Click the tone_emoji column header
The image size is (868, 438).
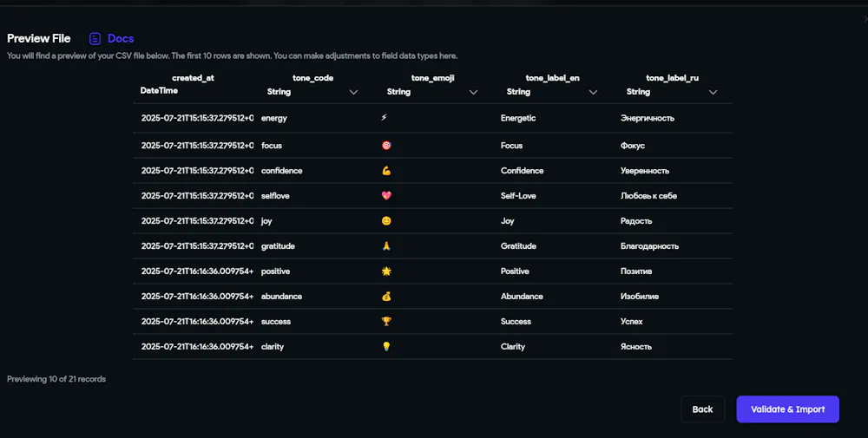point(432,78)
